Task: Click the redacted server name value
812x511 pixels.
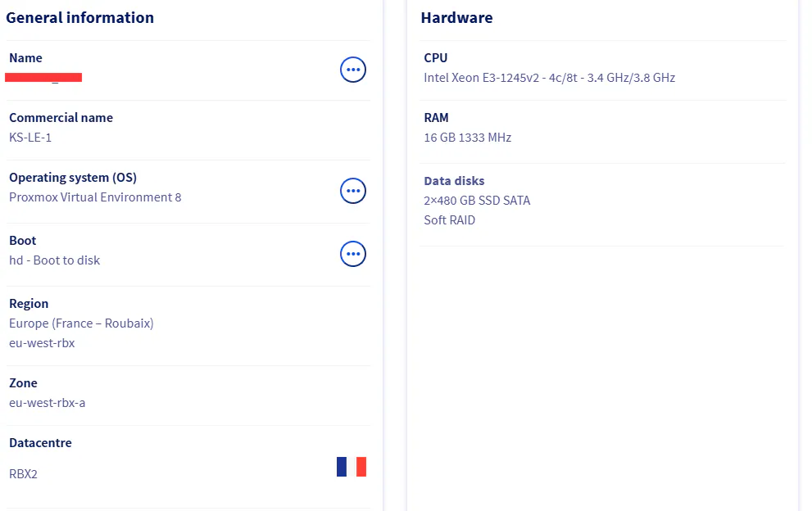Action: click(x=43, y=78)
